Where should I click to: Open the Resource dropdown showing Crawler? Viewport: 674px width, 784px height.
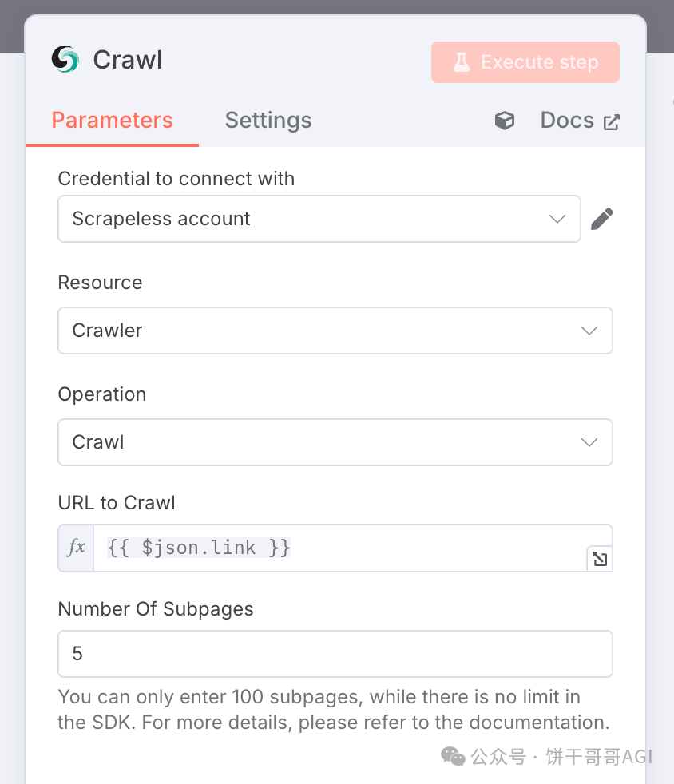pos(335,331)
